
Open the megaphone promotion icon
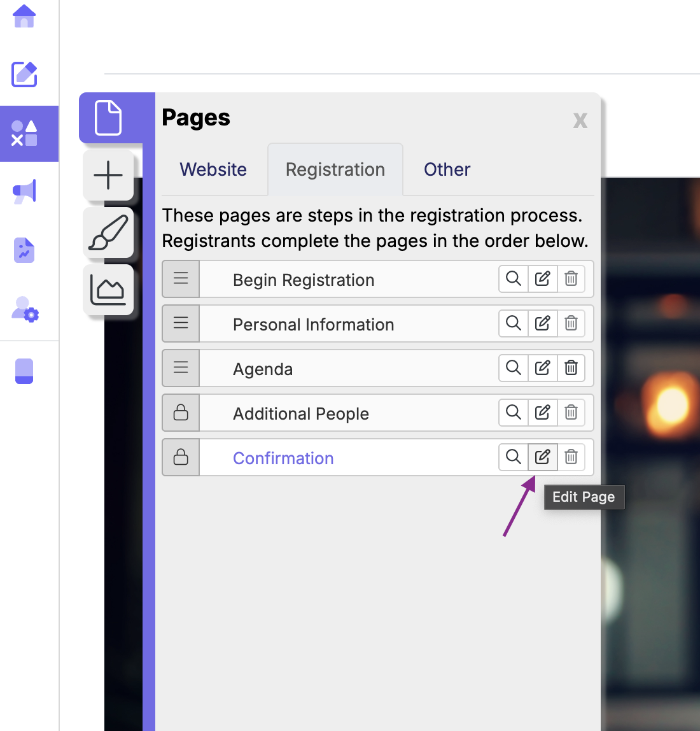[24, 192]
